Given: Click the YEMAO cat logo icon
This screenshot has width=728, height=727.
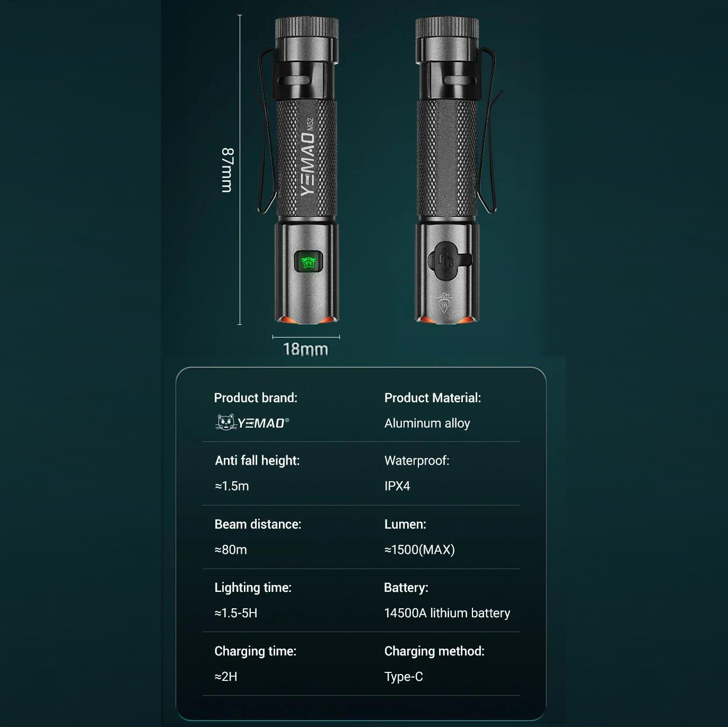Looking at the screenshot, I should [225, 422].
